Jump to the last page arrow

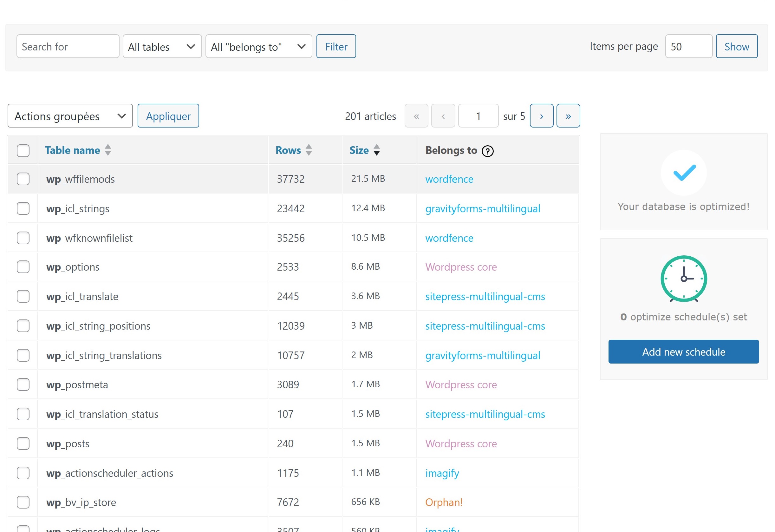pyautogui.click(x=568, y=116)
